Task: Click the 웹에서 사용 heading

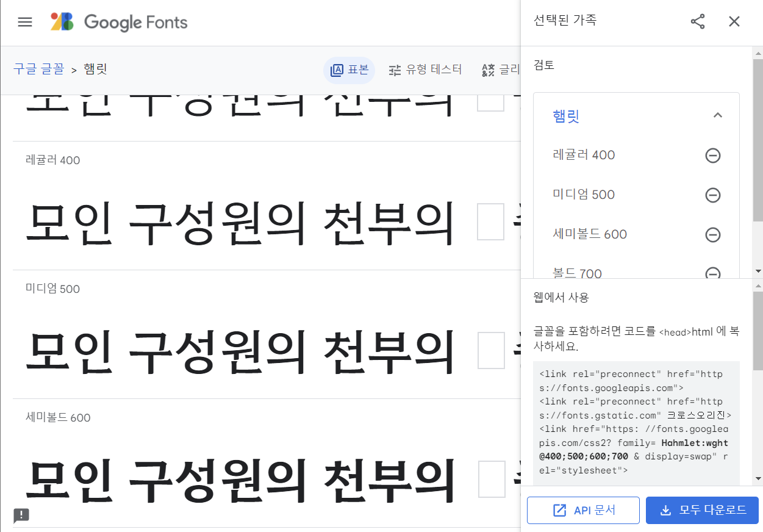Action: (561, 298)
